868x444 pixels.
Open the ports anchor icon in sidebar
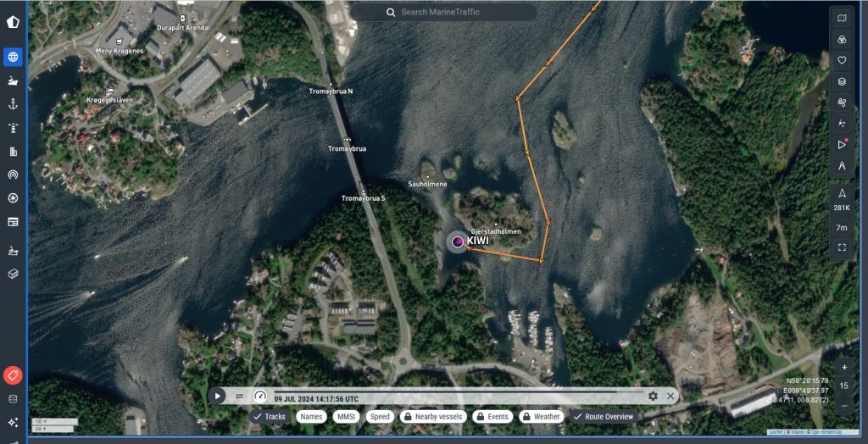pyautogui.click(x=13, y=104)
